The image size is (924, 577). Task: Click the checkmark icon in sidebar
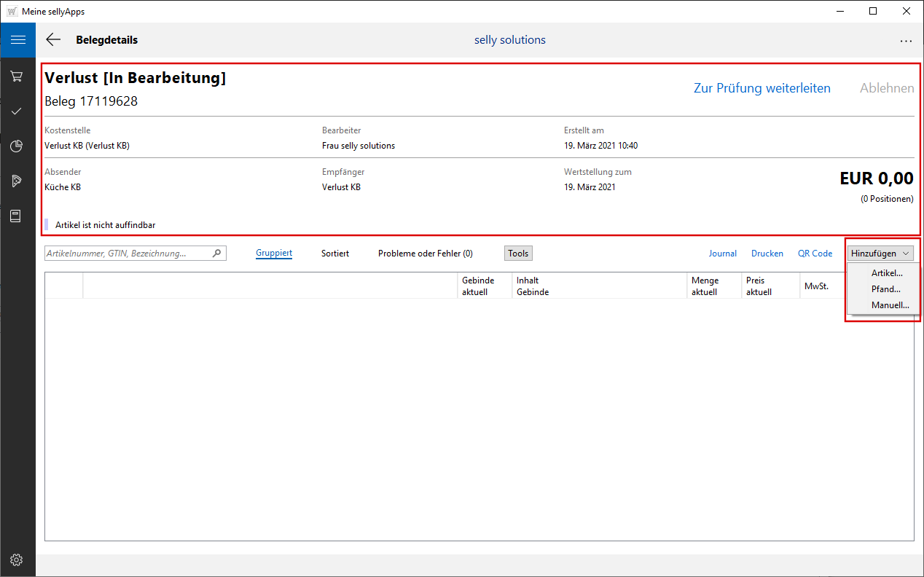click(x=17, y=111)
